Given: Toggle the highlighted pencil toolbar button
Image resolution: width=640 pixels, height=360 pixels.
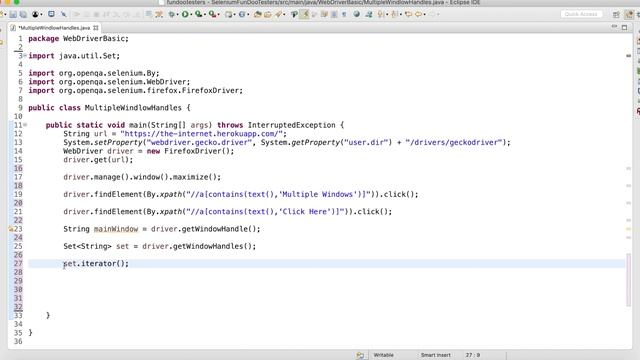Looking at the screenshot, I should point(304,14).
